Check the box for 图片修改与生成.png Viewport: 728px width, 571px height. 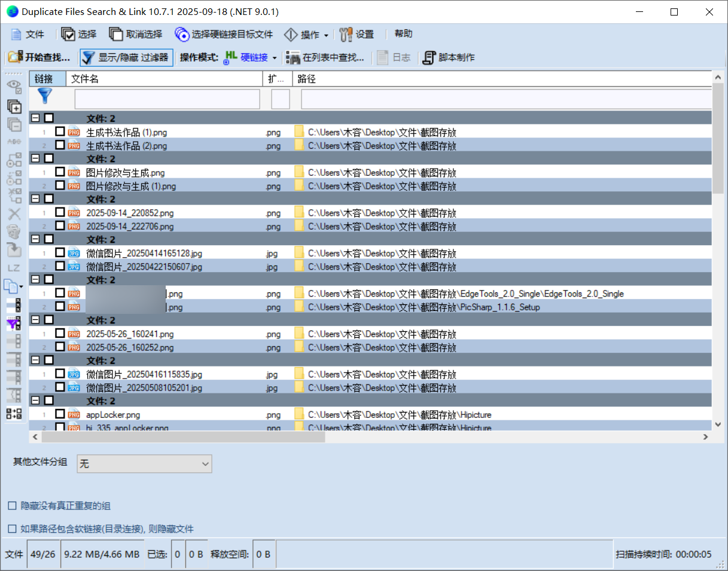(x=60, y=172)
